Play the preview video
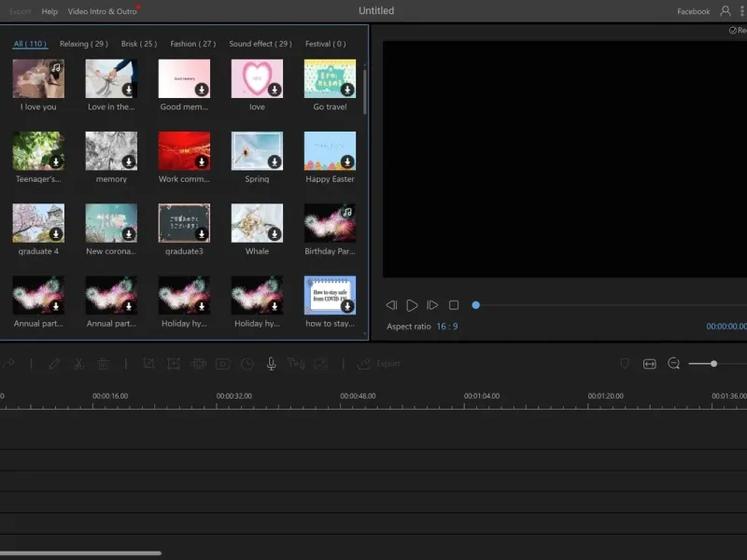Screen dimensions: 747x560 (412, 305)
